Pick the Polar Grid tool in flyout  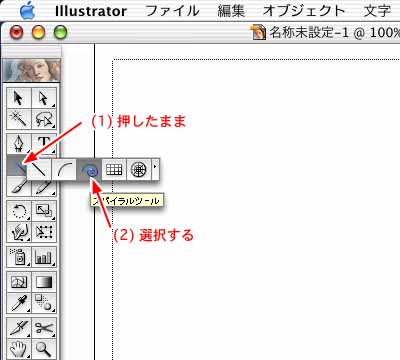pos(139,170)
